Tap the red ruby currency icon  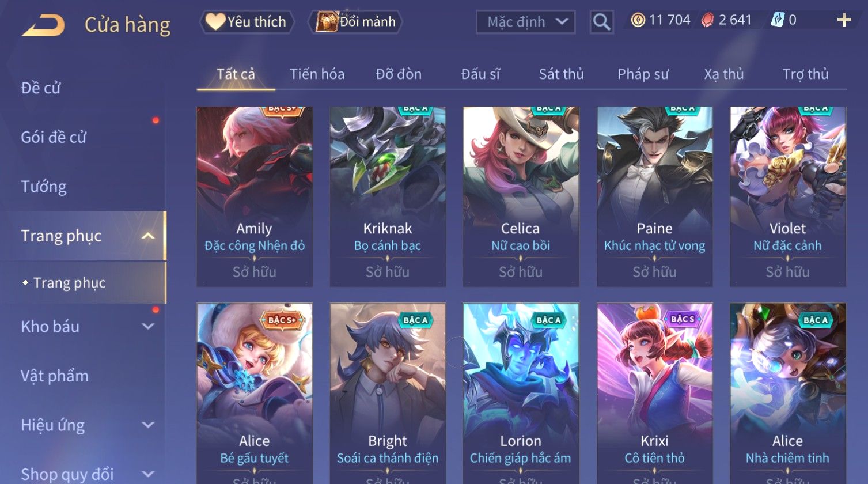click(x=707, y=20)
